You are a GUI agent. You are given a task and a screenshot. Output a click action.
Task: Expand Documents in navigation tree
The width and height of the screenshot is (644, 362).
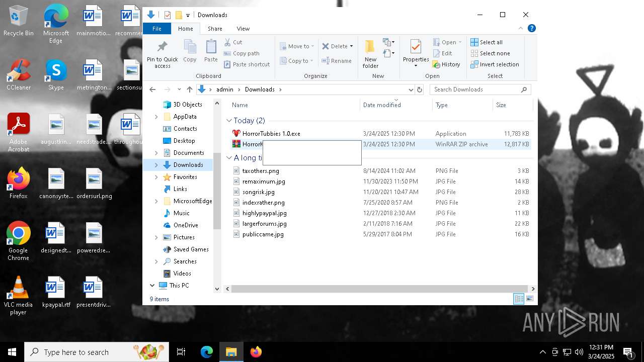pyautogui.click(x=156, y=153)
